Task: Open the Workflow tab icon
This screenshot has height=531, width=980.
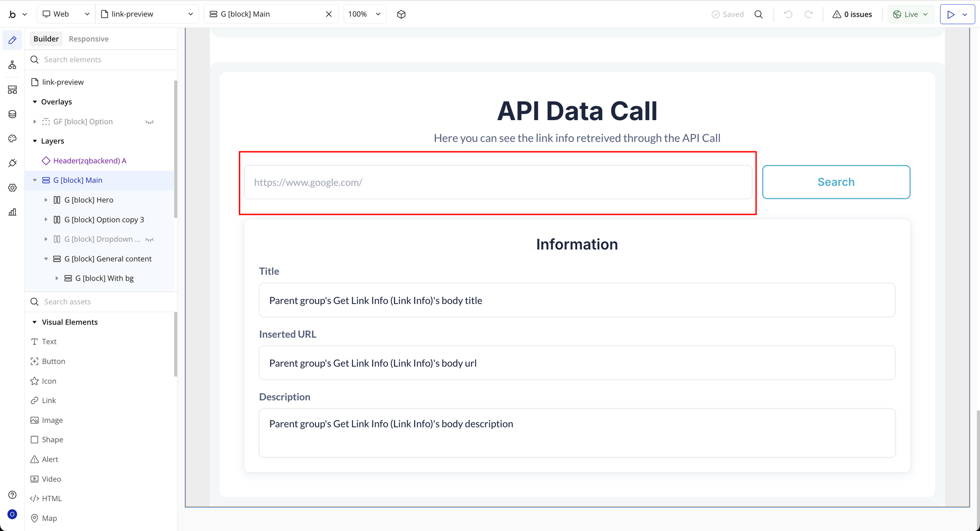Action: tap(12, 65)
